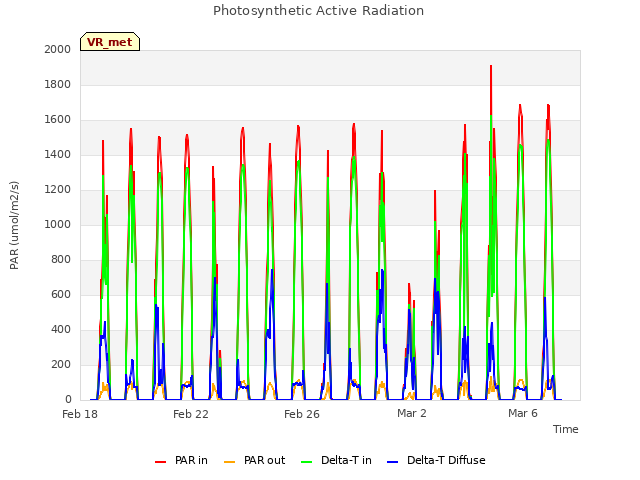Click the 400 y-axis tick label
This screenshot has width=640, height=480.
pyautogui.click(x=61, y=330)
